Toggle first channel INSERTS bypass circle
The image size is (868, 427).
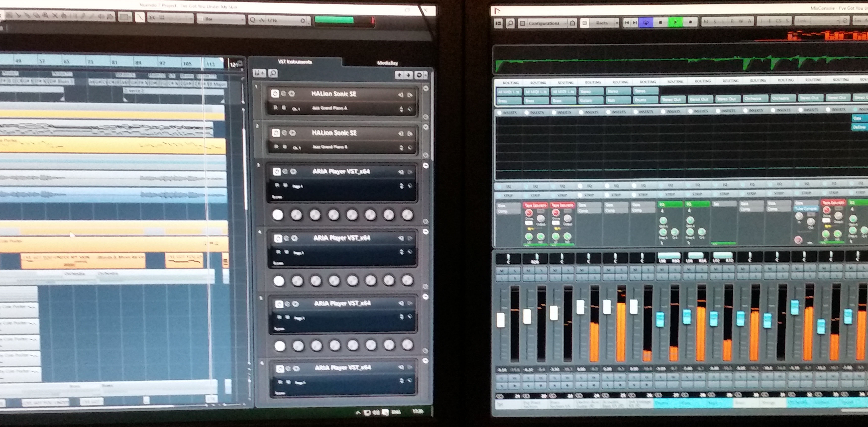coord(499,113)
